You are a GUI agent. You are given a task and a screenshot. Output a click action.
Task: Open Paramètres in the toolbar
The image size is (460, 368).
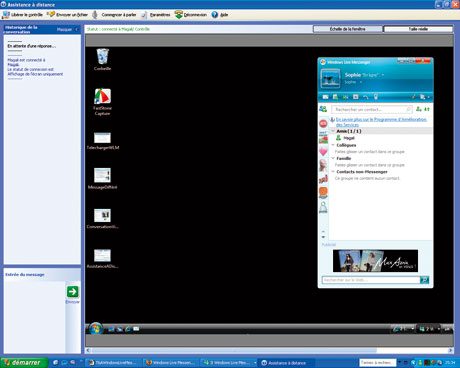[144, 15]
